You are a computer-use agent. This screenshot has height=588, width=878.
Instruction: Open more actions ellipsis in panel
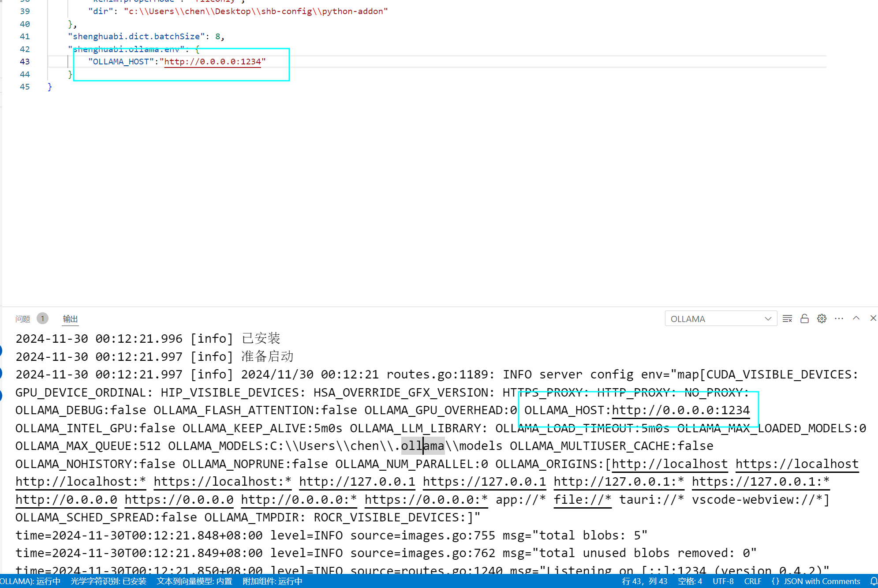pyautogui.click(x=839, y=318)
